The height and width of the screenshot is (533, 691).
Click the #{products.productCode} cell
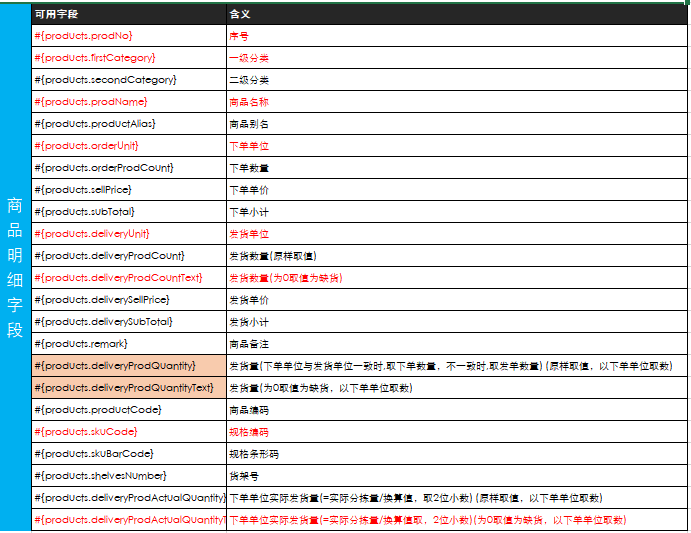[x=129, y=410]
